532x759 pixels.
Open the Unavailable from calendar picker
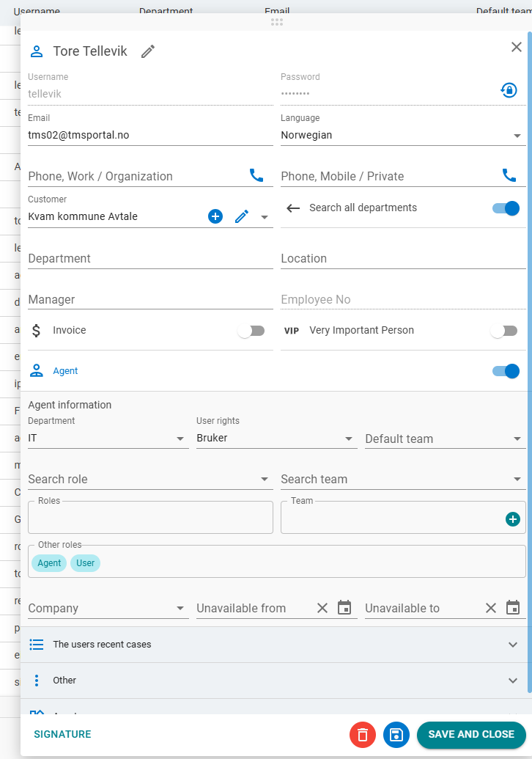[344, 608]
